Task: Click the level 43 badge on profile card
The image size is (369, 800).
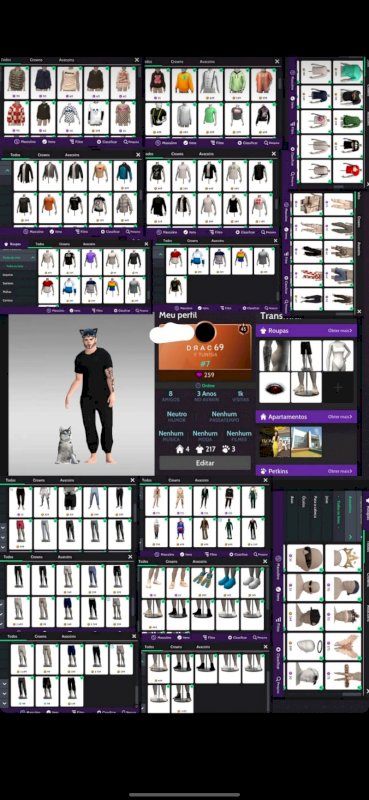Action: tap(243, 330)
